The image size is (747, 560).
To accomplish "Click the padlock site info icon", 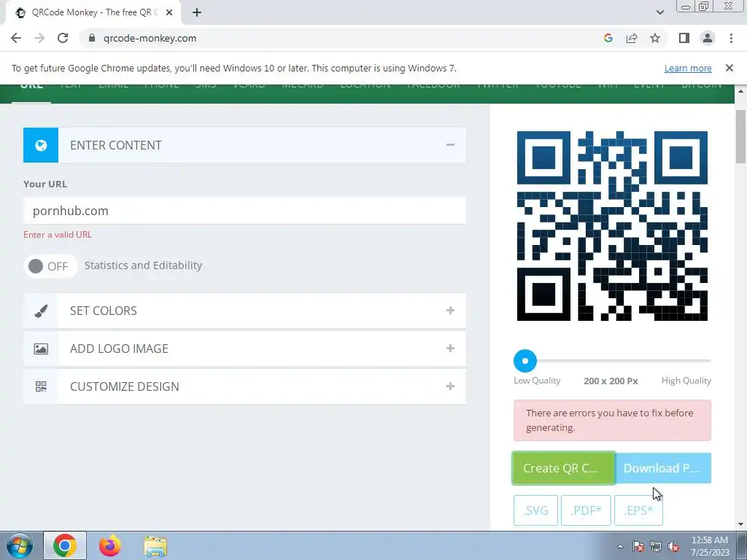I will point(92,38).
